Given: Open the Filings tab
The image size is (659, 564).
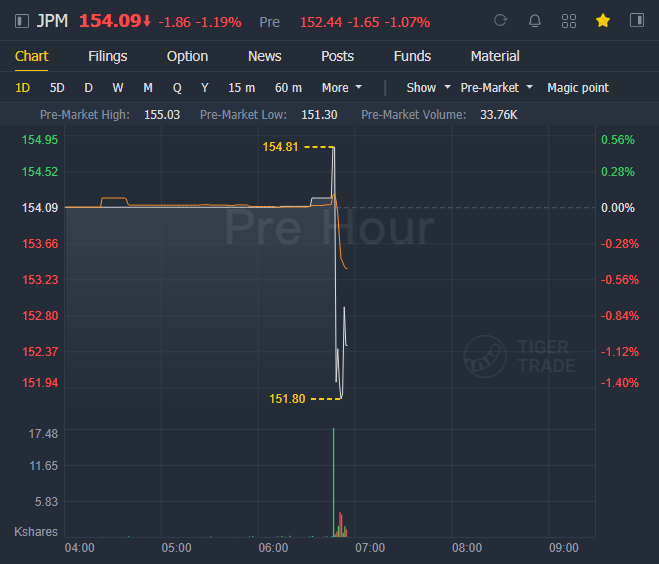Looking at the screenshot, I should coord(108,56).
